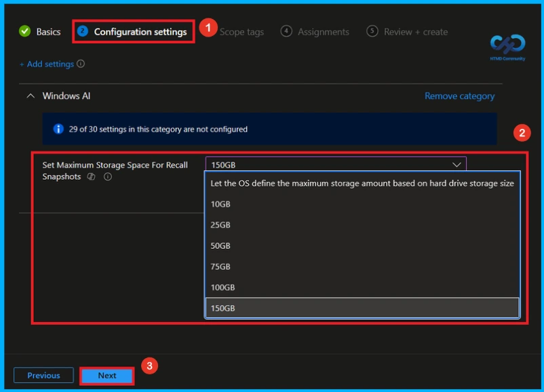The width and height of the screenshot is (544, 392).
Task: Choose the 100GB option
Action: point(362,288)
